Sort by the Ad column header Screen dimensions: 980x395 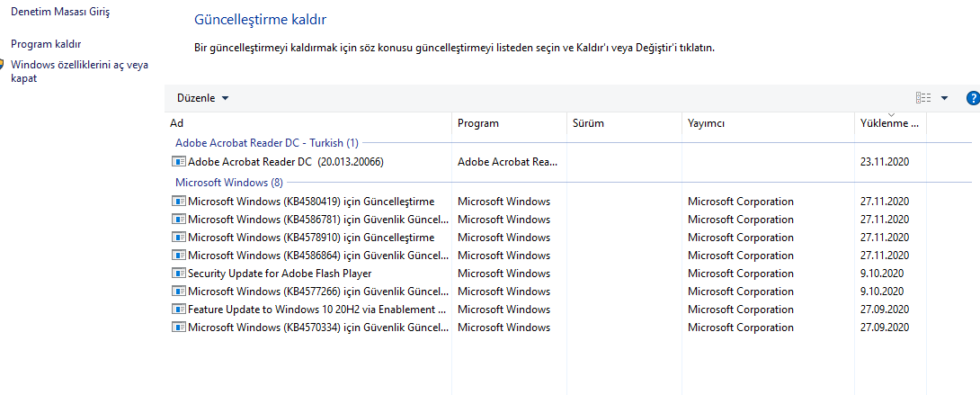click(177, 123)
